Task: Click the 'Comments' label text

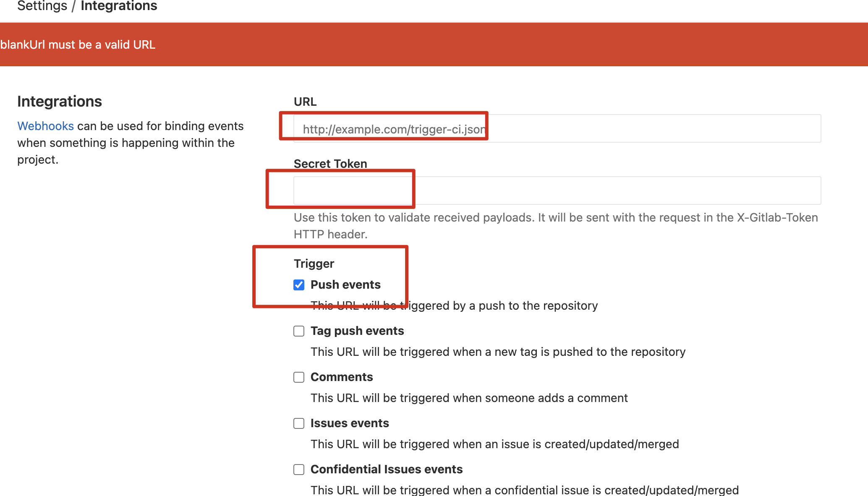Action: [x=342, y=377]
